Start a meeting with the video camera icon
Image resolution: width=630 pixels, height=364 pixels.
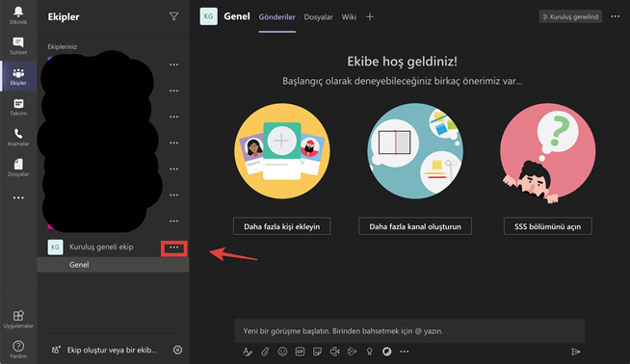pyautogui.click(x=334, y=351)
